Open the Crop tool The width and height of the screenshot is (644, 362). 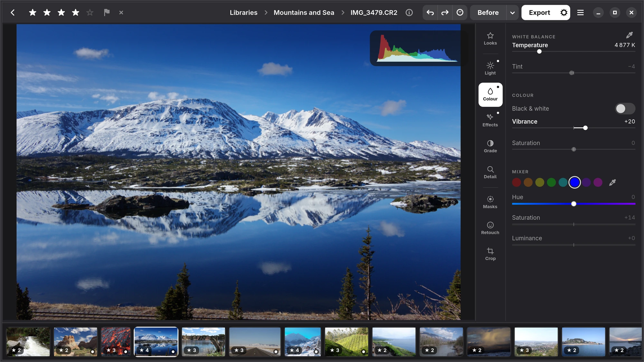click(490, 254)
